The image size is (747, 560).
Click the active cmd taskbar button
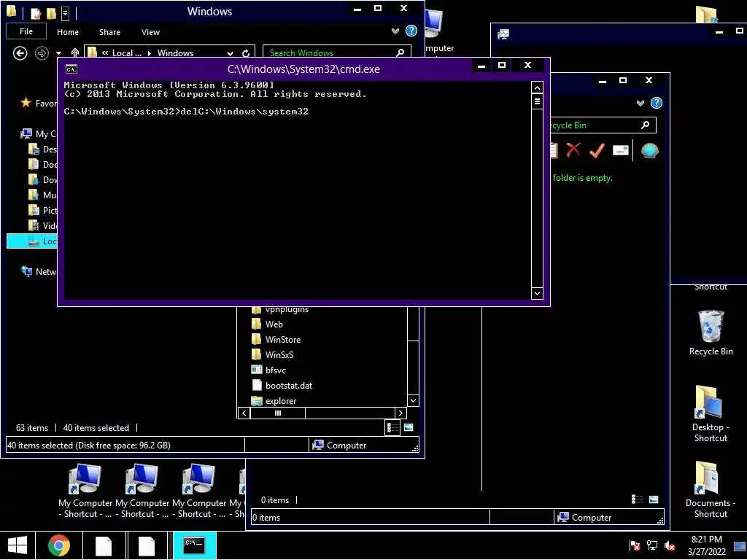194,545
